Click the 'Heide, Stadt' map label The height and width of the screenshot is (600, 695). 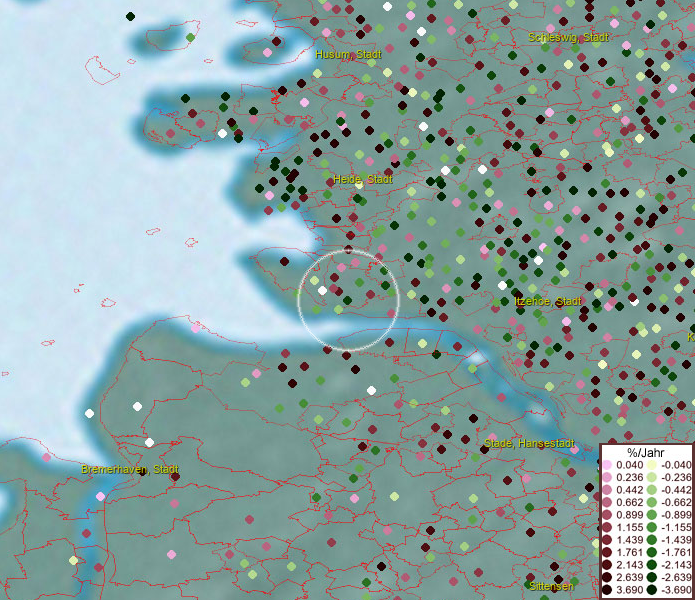363,179
